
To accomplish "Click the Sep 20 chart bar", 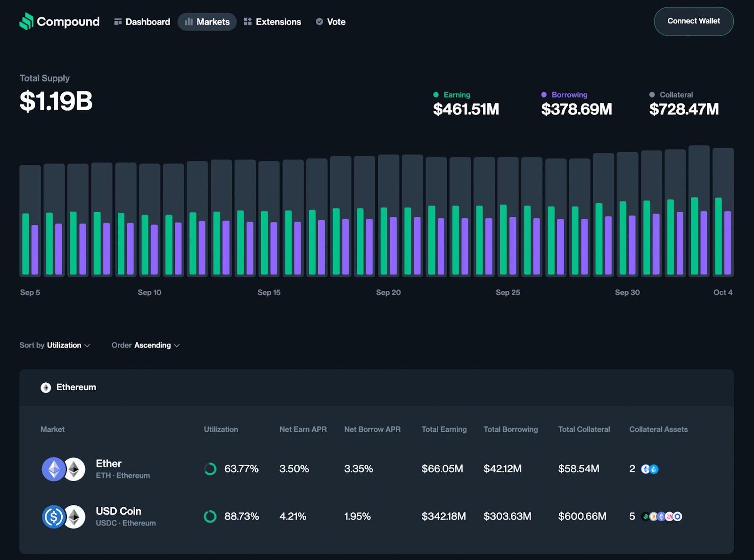I will tap(389, 215).
